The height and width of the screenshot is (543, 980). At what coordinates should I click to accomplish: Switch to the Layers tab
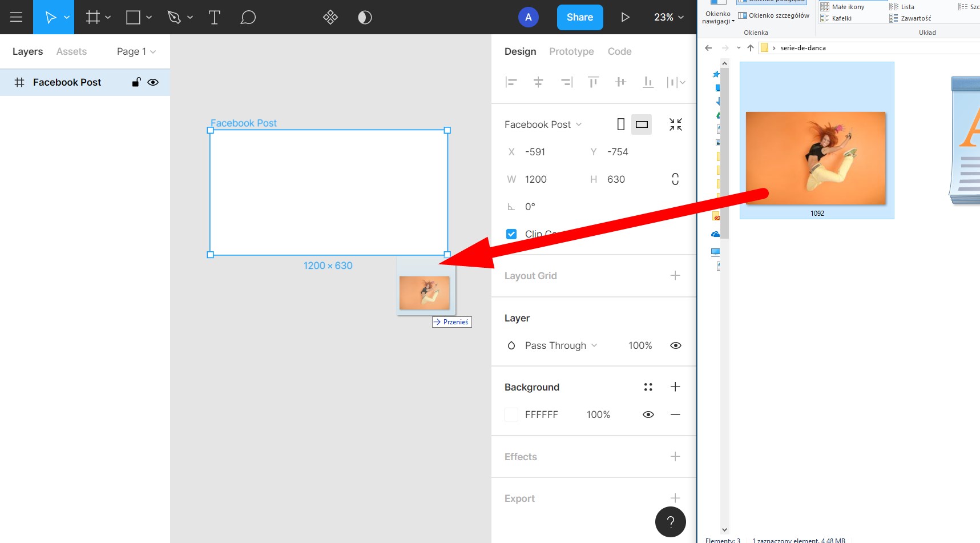[x=27, y=51]
